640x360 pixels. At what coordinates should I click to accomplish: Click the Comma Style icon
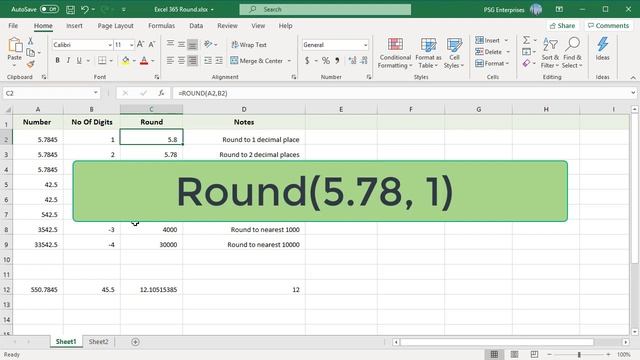(x=337, y=60)
